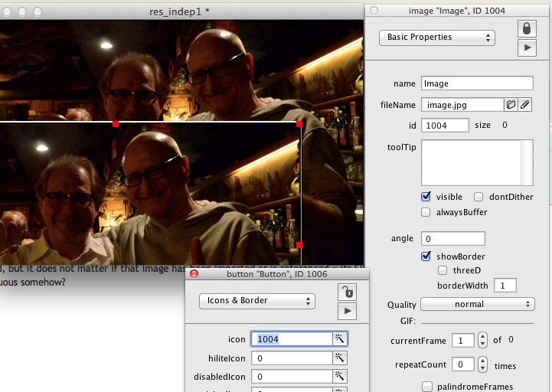This screenshot has height=392, width=552.
Task: Click the unlocked padlock in button inspector
Action: coord(347,292)
